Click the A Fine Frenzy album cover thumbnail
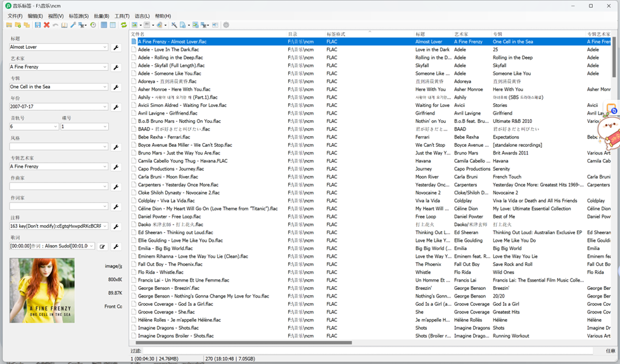 click(x=42, y=290)
